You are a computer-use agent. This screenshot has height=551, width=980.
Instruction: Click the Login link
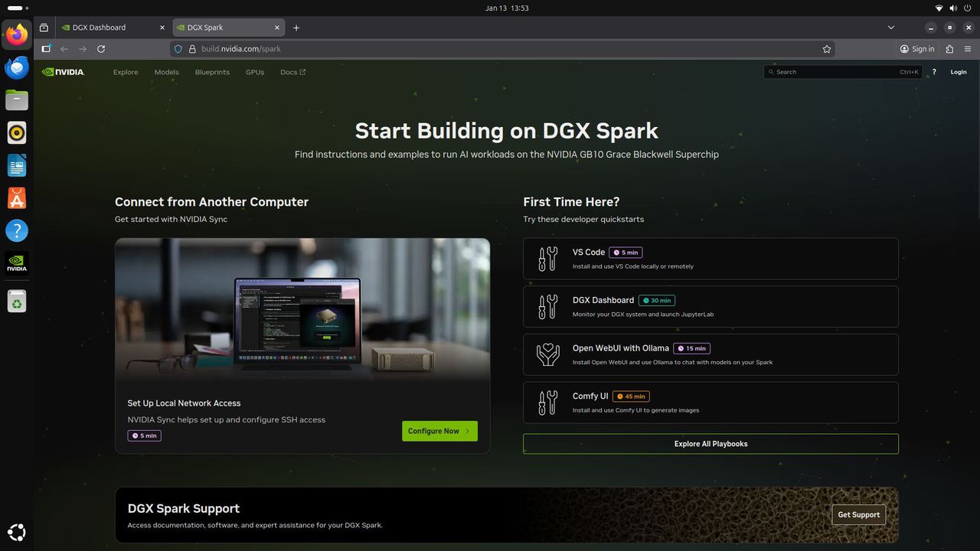[x=959, y=72]
